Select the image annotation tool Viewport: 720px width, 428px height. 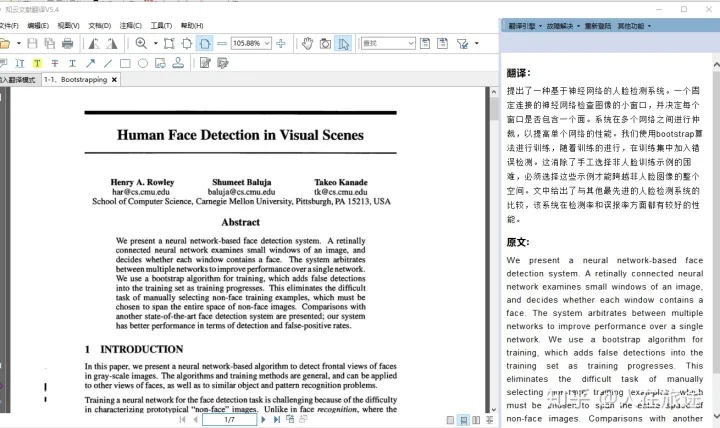point(160,63)
